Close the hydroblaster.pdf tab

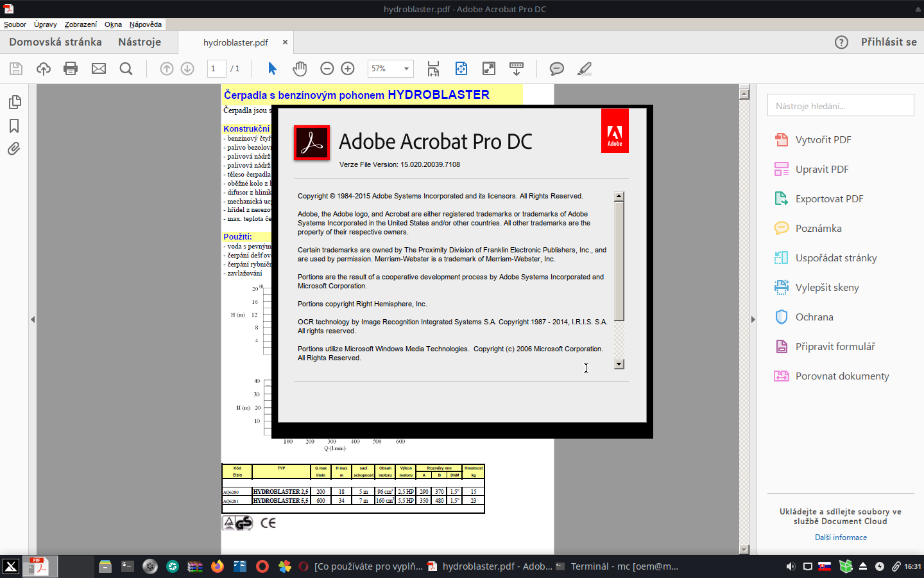tap(285, 42)
